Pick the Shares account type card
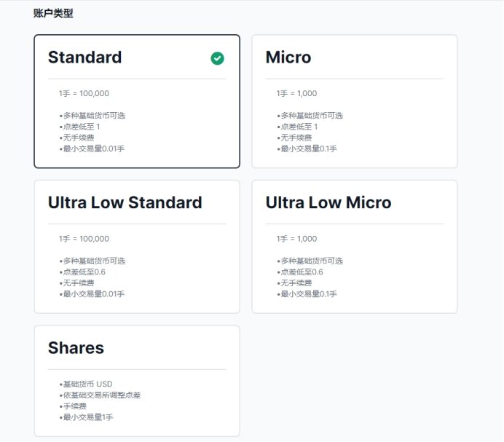Viewport: 504px width, 442px height. (x=137, y=381)
